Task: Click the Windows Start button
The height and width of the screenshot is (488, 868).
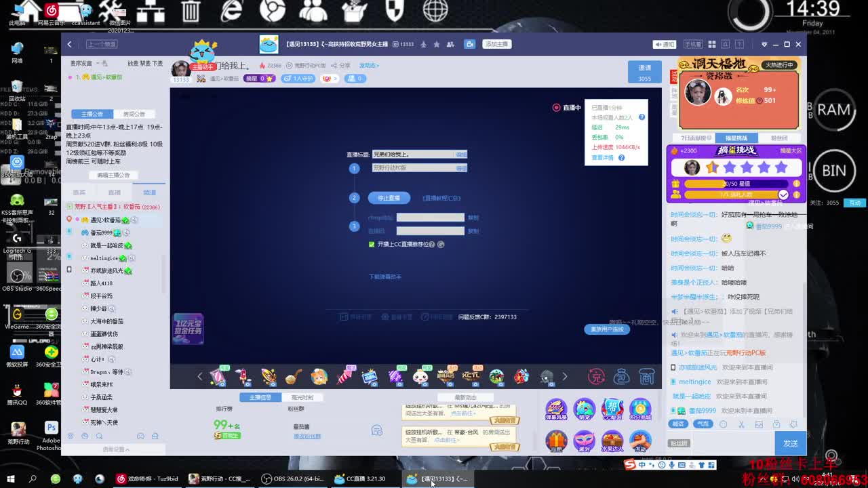Action: click(x=10, y=479)
